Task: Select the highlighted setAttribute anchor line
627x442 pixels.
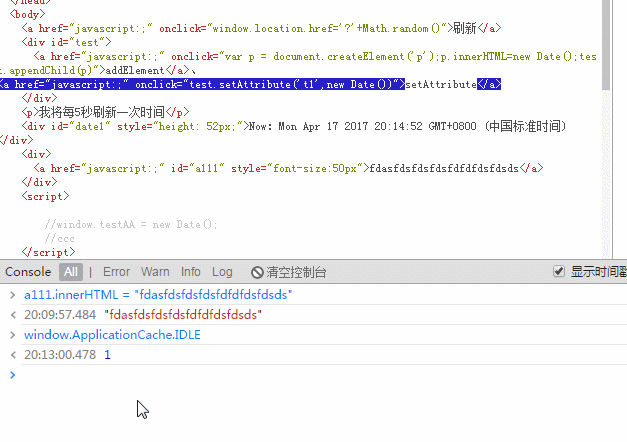Action: click(x=250, y=84)
